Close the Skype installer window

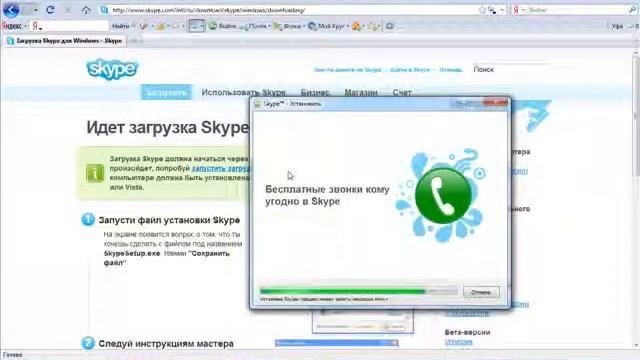click(496, 103)
